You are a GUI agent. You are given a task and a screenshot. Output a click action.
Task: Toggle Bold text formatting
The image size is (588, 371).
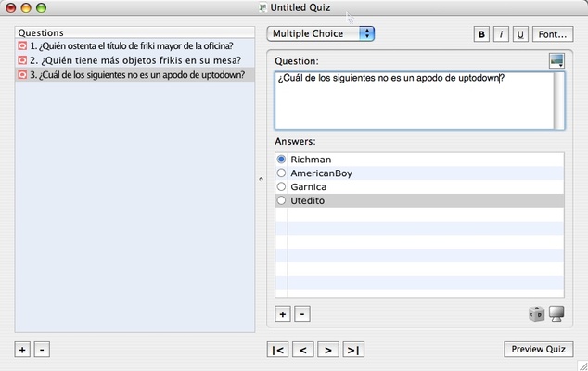[481, 34]
